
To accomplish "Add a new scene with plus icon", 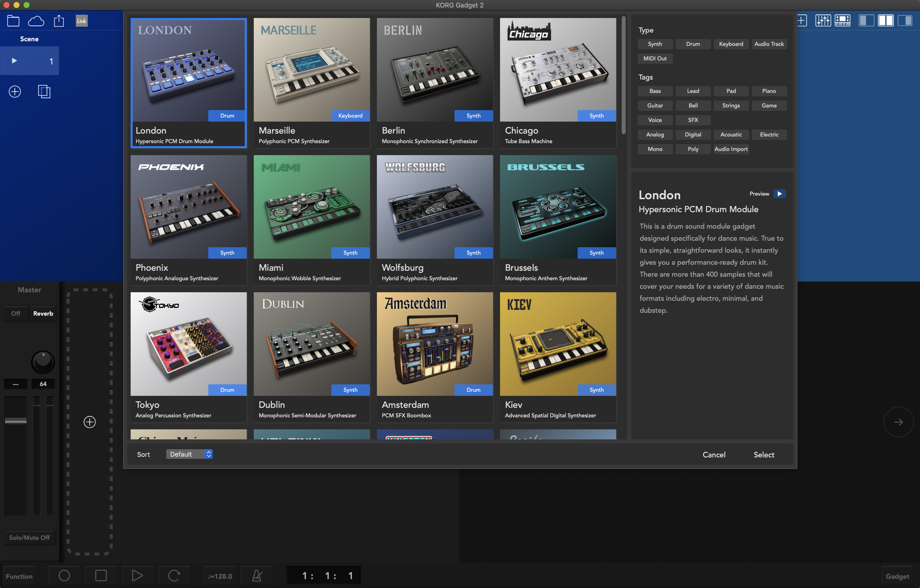I will pyautogui.click(x=15, y=92).
